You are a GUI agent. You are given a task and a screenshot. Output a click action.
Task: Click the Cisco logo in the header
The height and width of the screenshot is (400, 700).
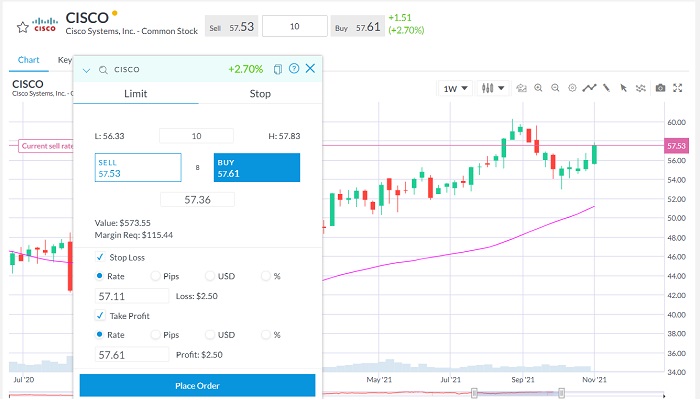point(45,25)
